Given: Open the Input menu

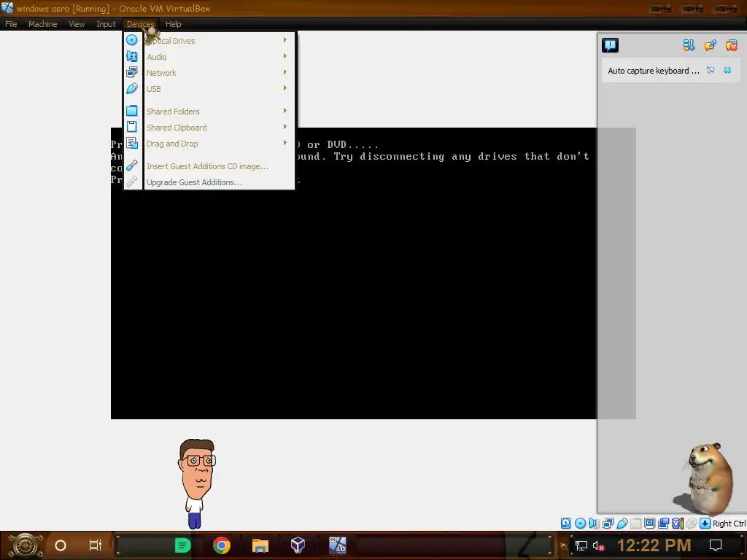Looking at the screenshot, I should click(106, 24).
